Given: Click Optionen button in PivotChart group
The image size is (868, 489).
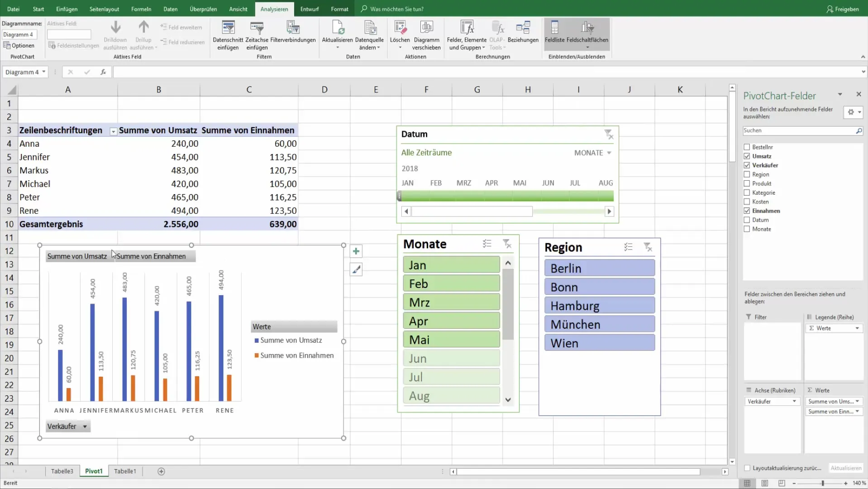Looking at the screenshot, I should coord(19,45).
